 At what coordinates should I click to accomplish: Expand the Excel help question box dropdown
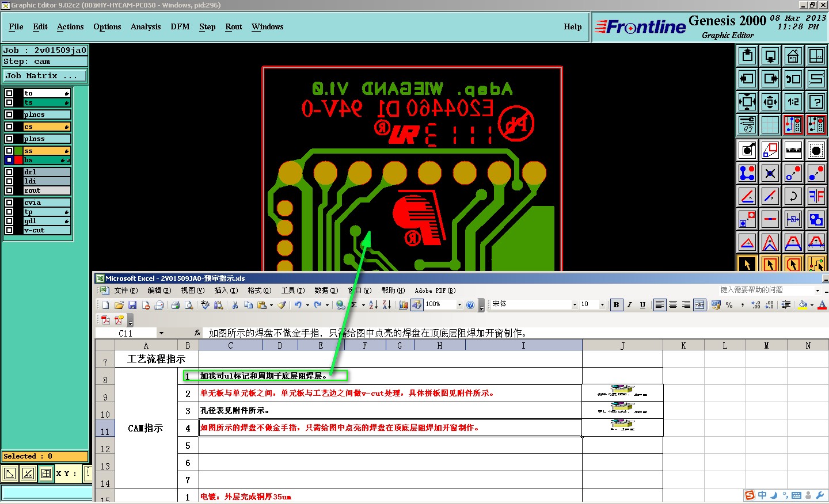click(x=817, y=291)
